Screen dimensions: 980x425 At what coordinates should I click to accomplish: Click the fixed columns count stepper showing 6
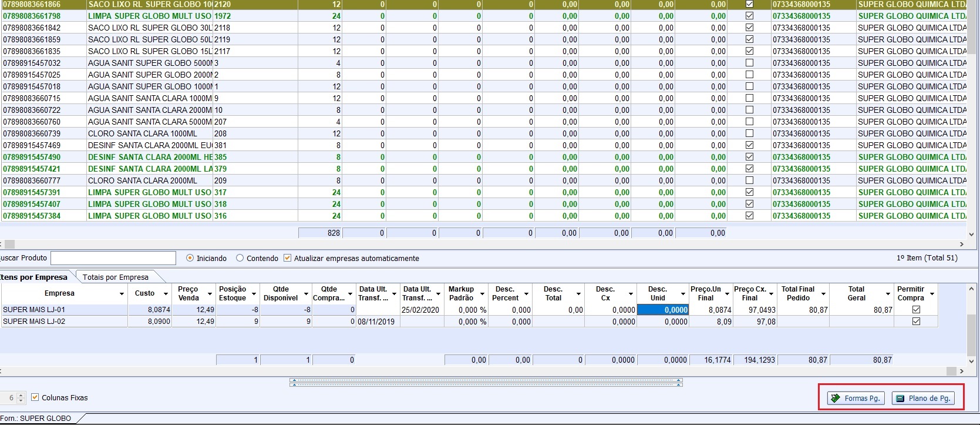tap(12, 398)
